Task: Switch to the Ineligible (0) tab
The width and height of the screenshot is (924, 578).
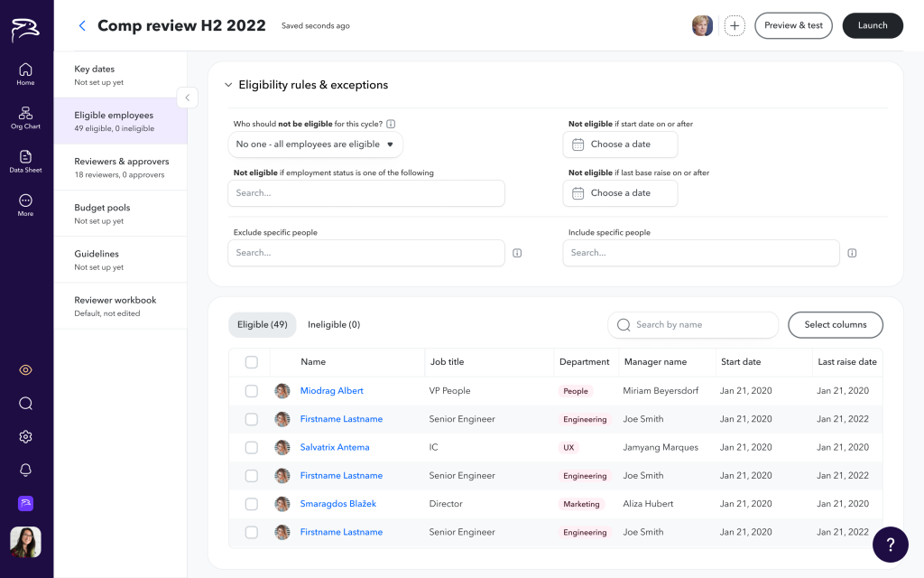Action: 334,325
